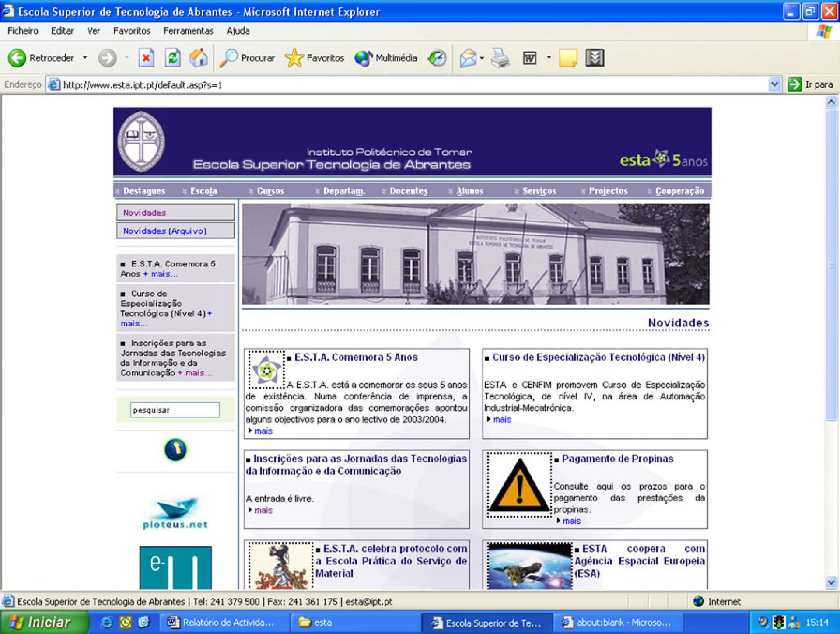Open the Ferramentas menu

click(188, 31)
